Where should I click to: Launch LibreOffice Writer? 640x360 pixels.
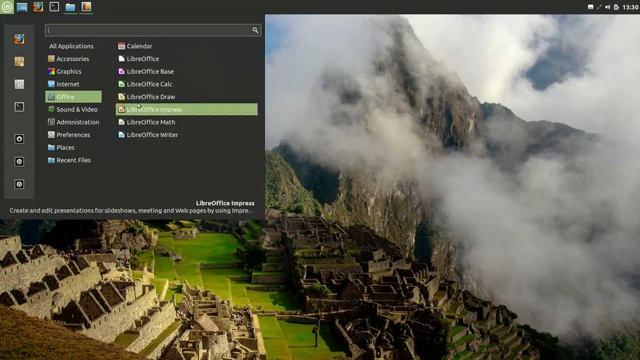148,135
